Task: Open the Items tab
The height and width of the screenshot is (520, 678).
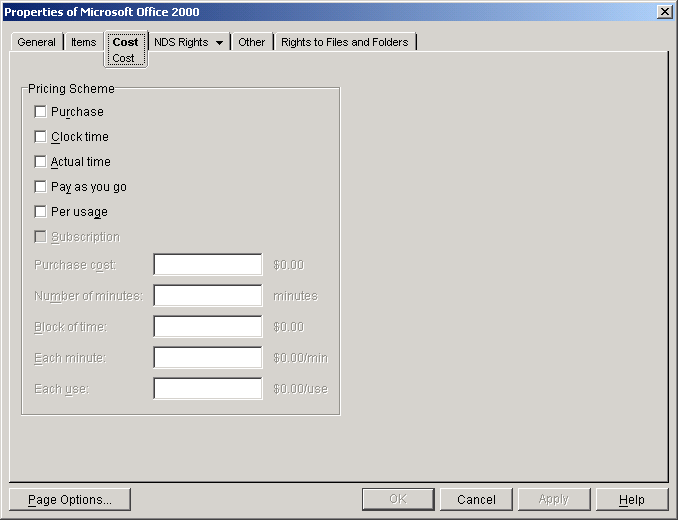Action: tap(83, 42)
